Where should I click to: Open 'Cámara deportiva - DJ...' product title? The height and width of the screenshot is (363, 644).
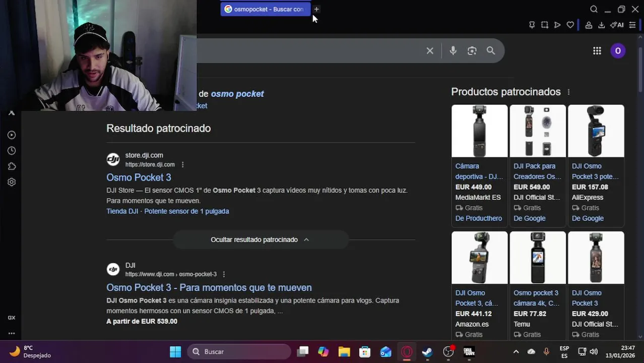coord(479,171)
